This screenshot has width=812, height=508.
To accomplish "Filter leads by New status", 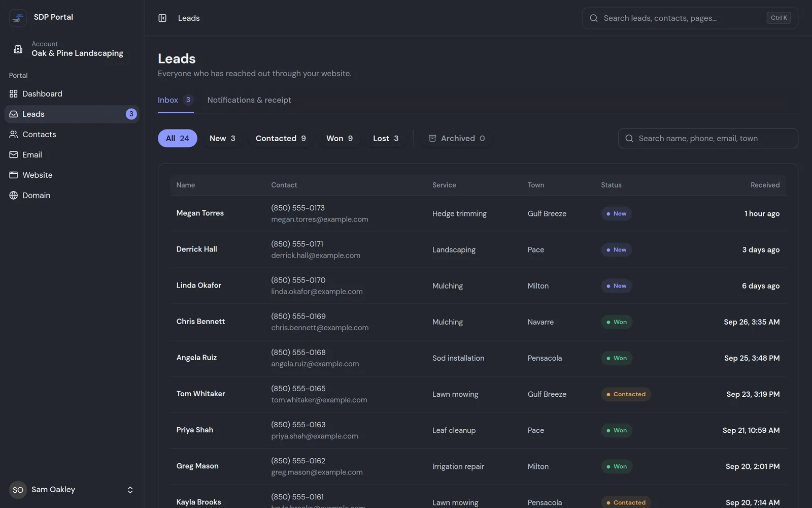I will (x=222, y=139).
